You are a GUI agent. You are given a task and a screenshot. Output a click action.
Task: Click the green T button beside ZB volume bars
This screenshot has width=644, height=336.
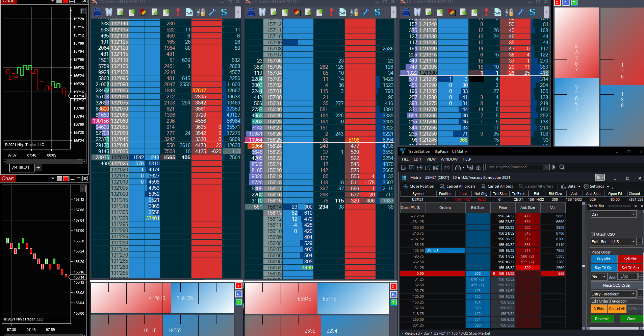click(x=393, y=302)
